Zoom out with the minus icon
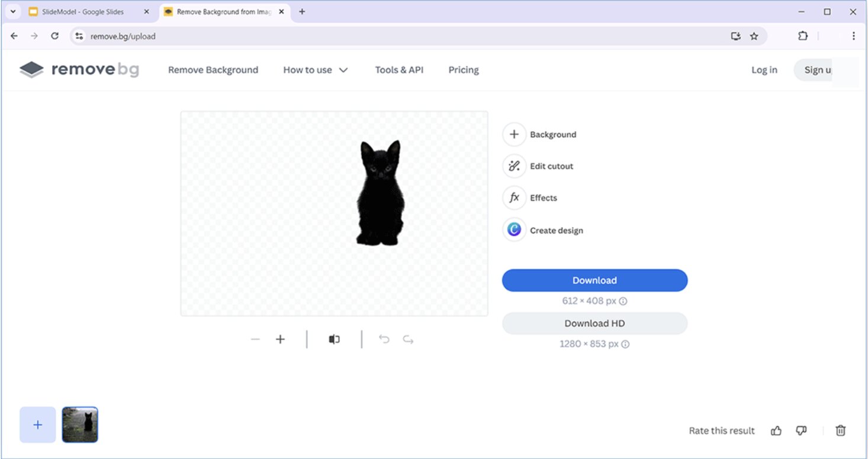The image size is (868, 459). (x=255, y=340)
